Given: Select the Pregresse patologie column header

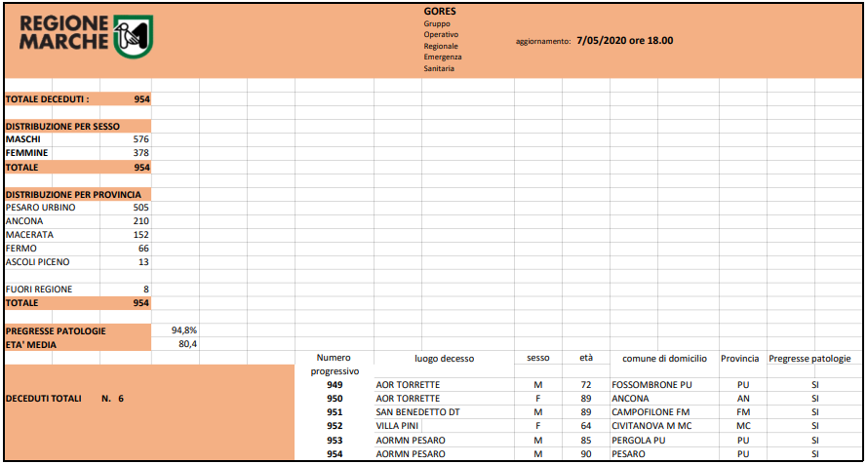Looking at the screenshot, I should 809,359.
